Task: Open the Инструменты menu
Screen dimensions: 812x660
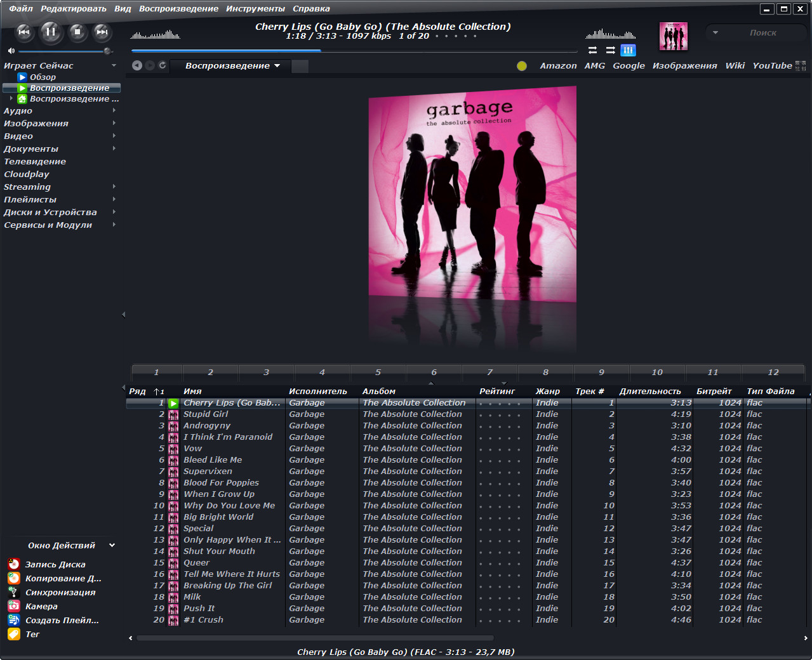Action: coord(255,8)
